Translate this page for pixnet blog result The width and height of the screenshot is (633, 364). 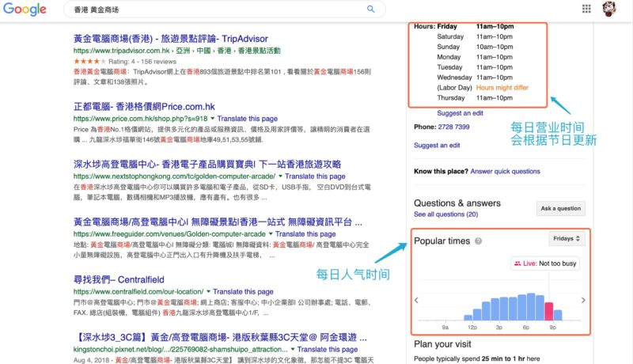click(328, 349)
